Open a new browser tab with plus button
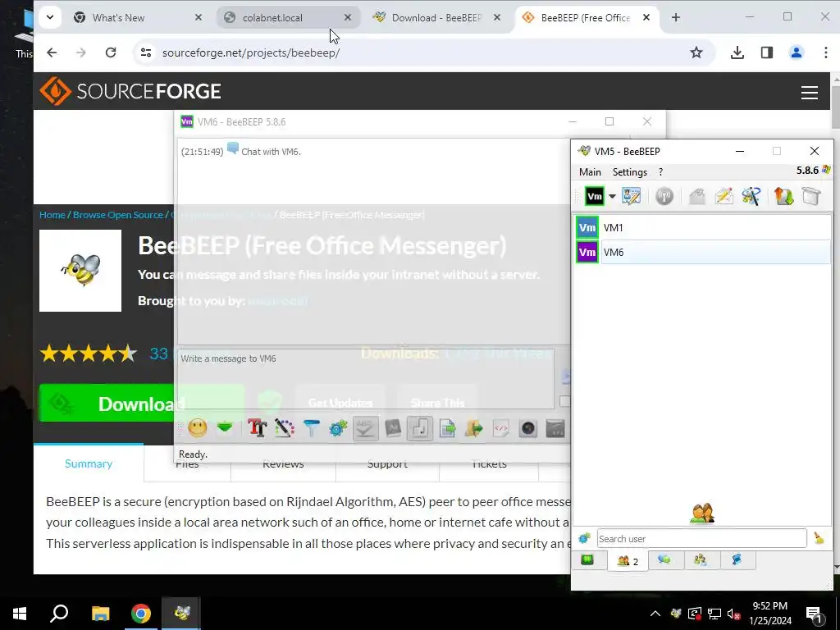 (676, 18)
